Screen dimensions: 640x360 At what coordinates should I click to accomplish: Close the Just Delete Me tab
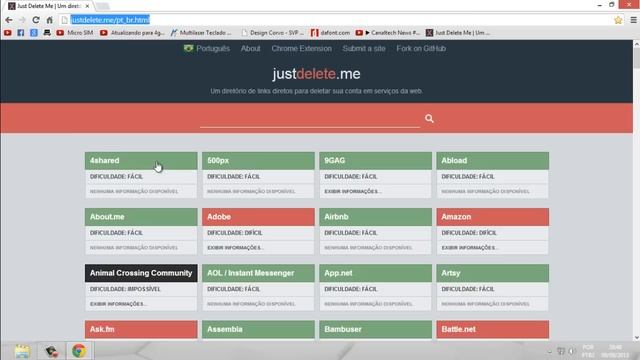[87, 6]
